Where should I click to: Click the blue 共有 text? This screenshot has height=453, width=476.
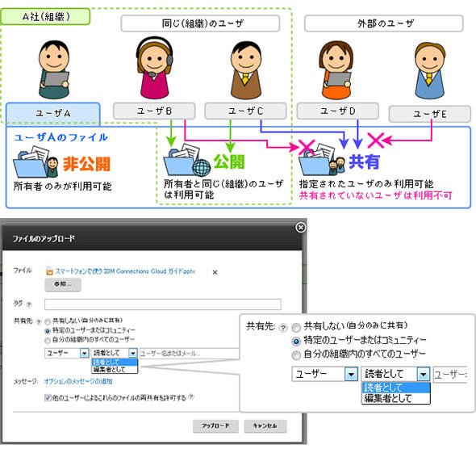[x=364, y=161]
